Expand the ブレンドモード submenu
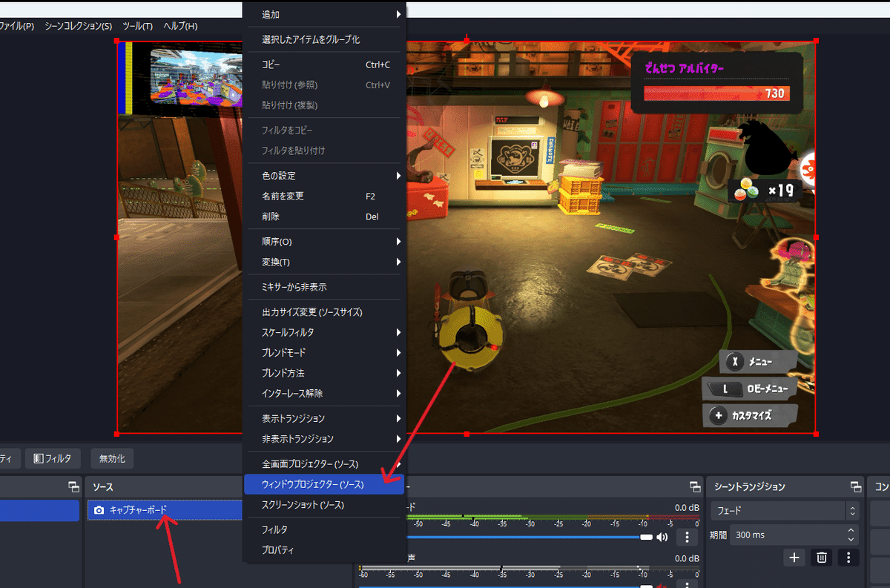The image size is (890, 588). (x=325, y=353)
